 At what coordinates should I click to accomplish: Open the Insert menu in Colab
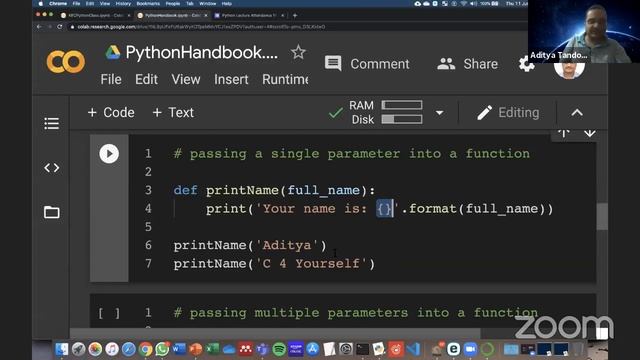coord(231,79)
